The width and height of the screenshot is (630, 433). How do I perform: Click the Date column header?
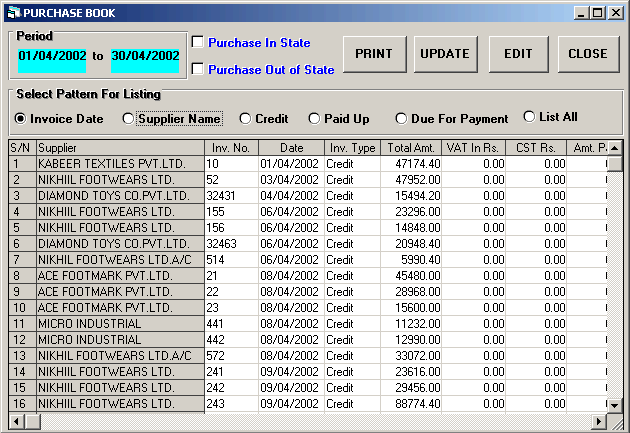click(x=292, y=148)
